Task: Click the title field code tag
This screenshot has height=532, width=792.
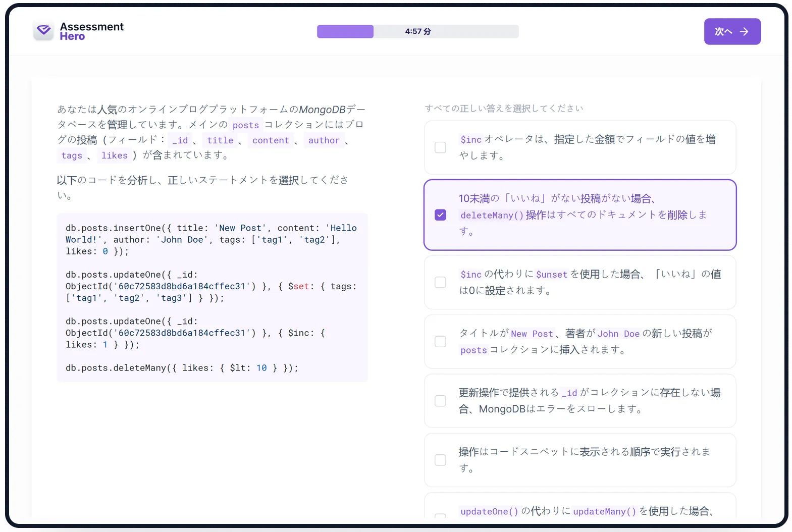Action: [220, 140]
